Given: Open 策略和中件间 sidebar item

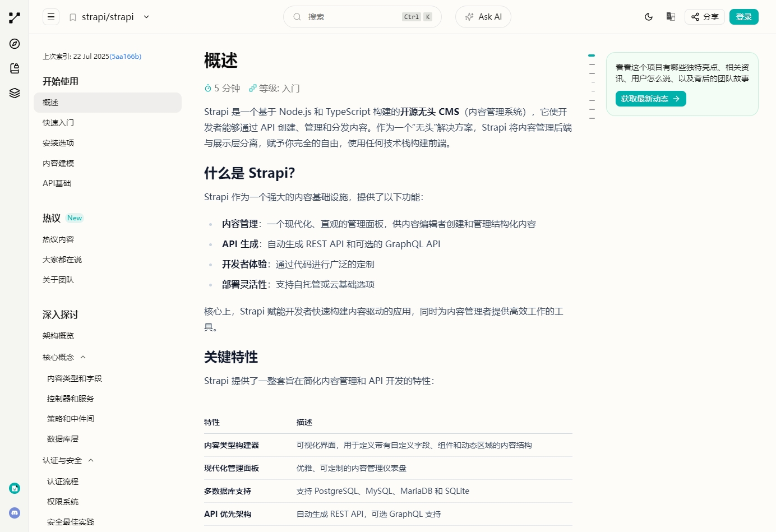Looking at the screenshot, I should click(x=71, y=419).
